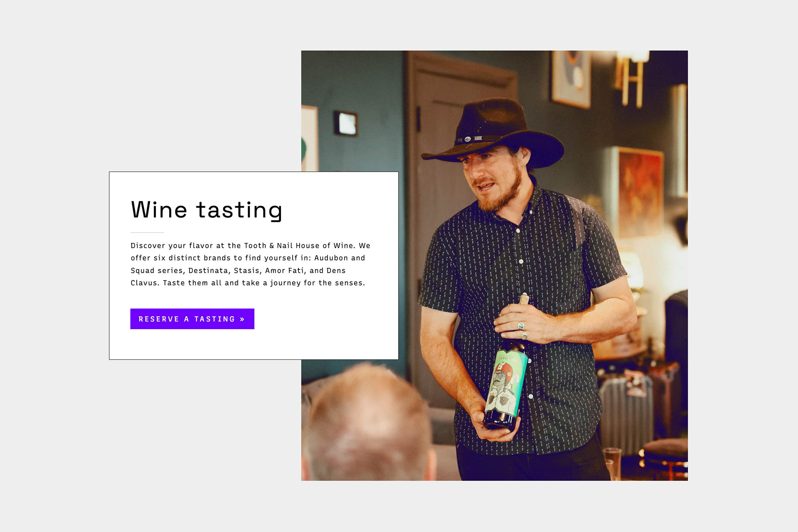Screen dimensions: 798x532
Task: Click the empty white area below the purple button
Action: (x=254, y=344)
